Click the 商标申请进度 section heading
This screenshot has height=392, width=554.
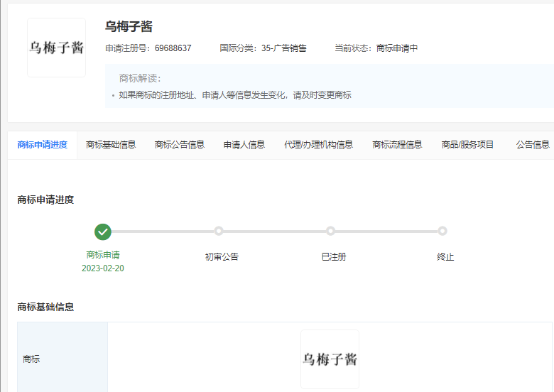point(45,200)
